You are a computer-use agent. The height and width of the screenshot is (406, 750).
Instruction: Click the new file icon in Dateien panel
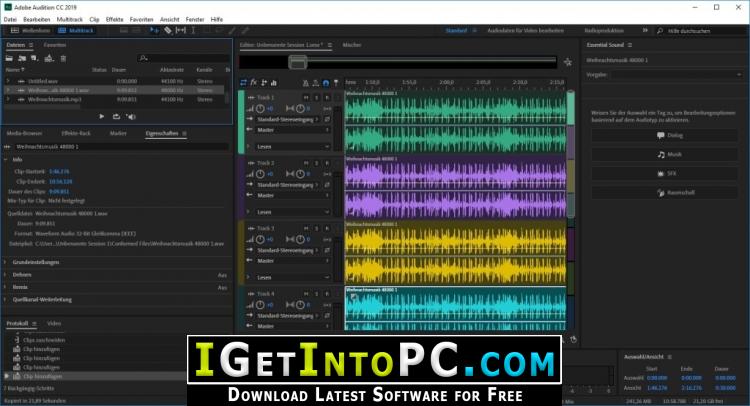click(34, 58)
